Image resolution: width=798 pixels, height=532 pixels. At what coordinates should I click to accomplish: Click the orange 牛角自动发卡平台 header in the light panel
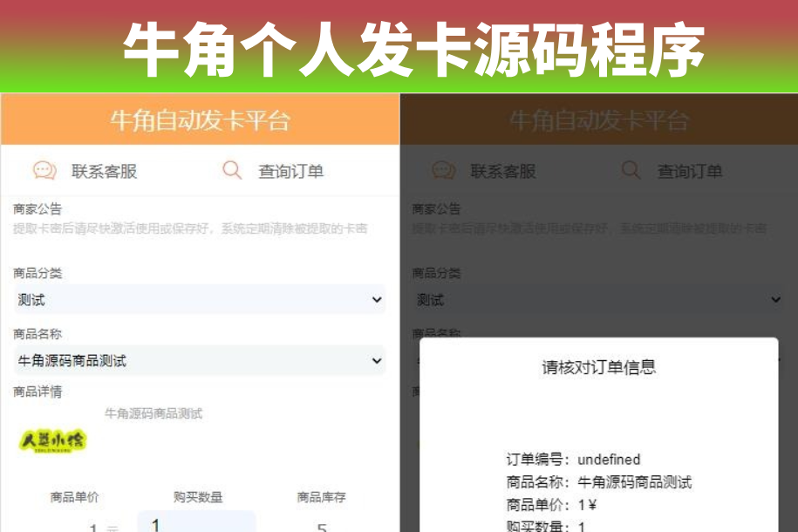coord(200,120)
